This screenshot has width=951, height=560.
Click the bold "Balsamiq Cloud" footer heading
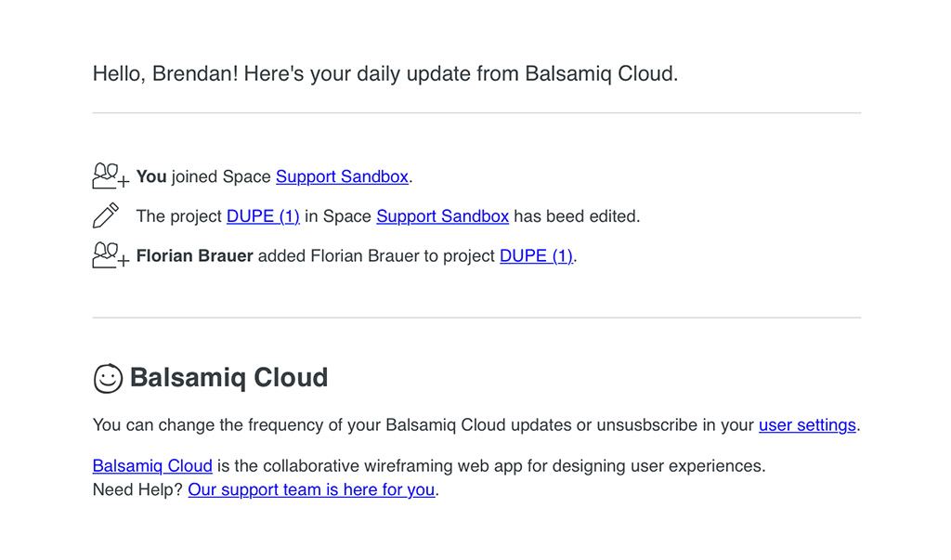pyautogui.click(x=228, y=378)
